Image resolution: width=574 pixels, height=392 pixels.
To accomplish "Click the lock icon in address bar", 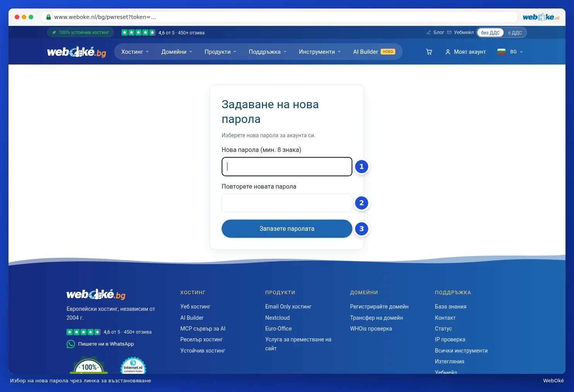I will click(x=48, y=17).
